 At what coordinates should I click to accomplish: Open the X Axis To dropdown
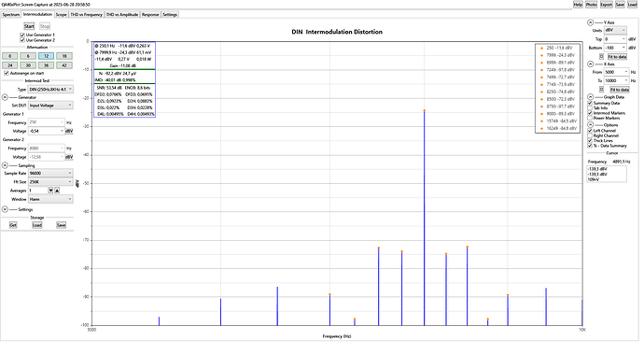click(x=616, y=80)
